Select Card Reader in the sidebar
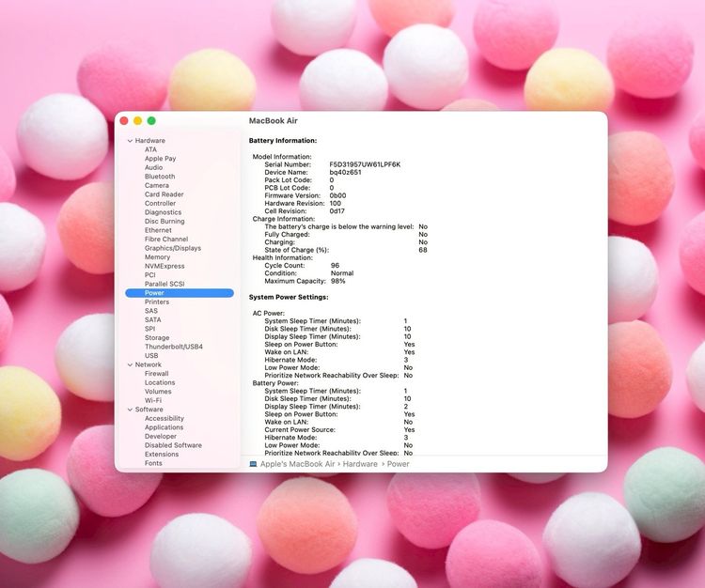 point(164,194)
